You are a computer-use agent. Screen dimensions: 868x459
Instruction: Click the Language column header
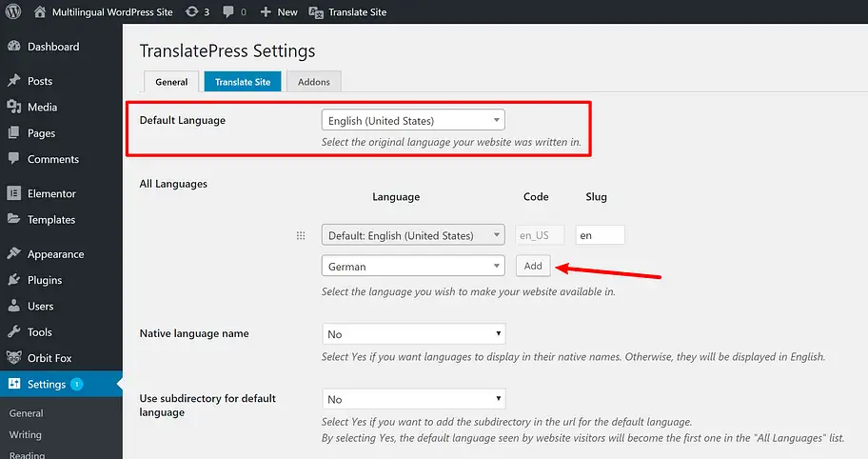[396, 196]
